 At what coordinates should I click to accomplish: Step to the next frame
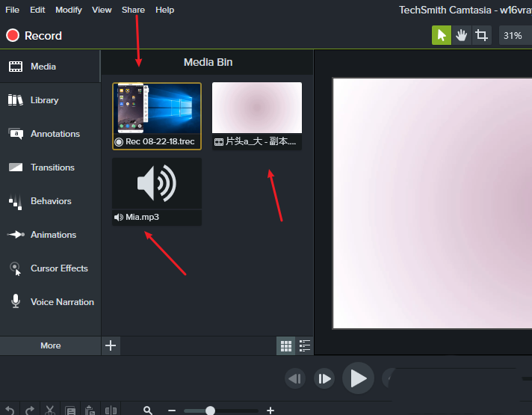coord(324,378)
